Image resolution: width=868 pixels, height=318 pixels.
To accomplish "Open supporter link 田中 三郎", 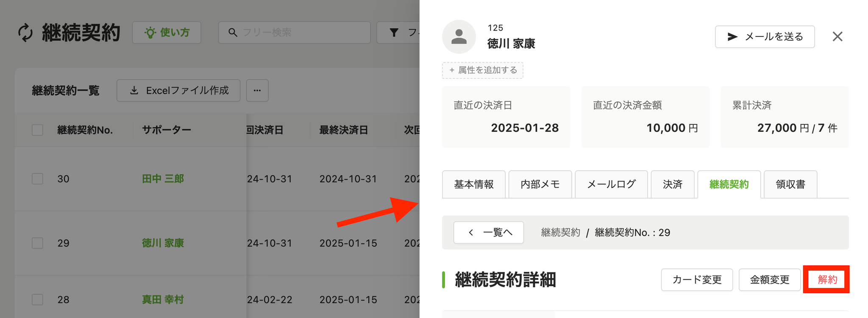I will click(163, 179).
